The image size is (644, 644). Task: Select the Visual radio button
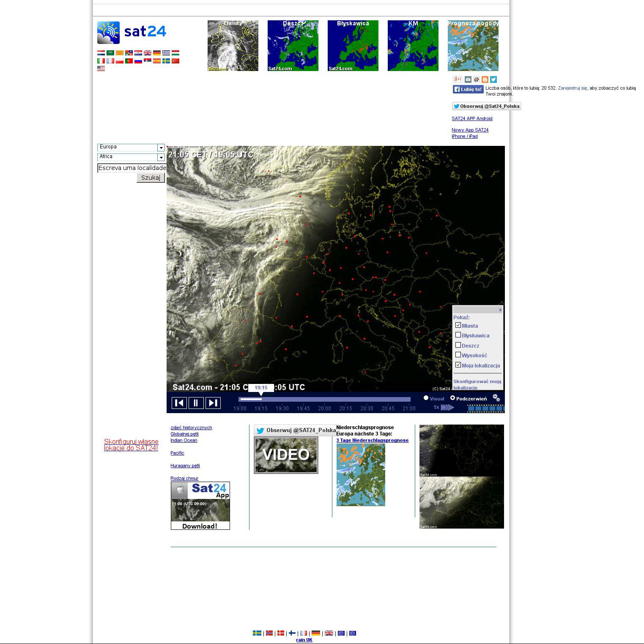point(426,398)
